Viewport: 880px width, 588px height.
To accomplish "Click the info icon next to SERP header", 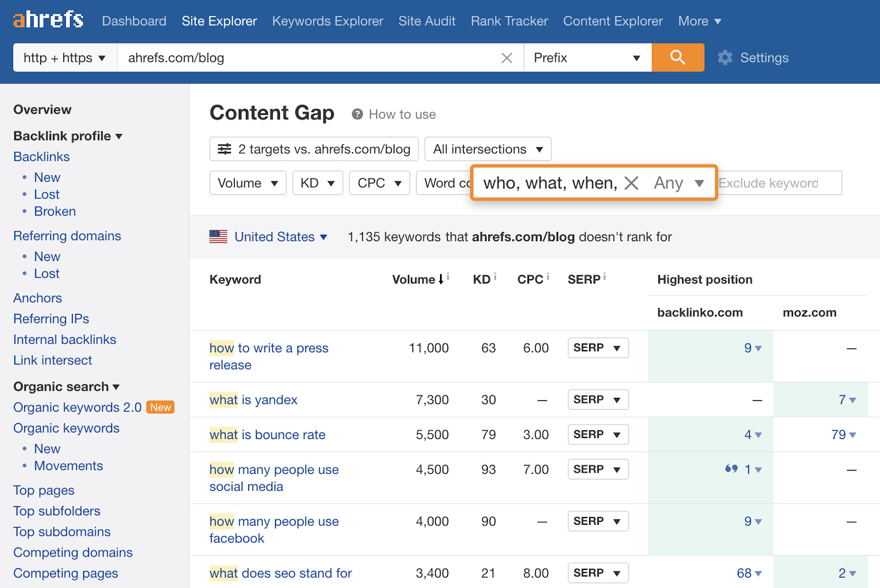I will click(605, 276).
